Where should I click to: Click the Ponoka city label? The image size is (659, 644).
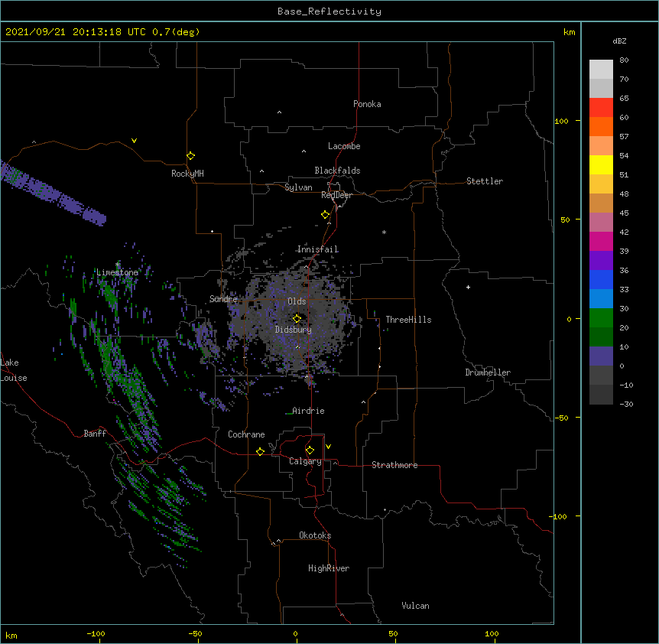click(367, 104)
